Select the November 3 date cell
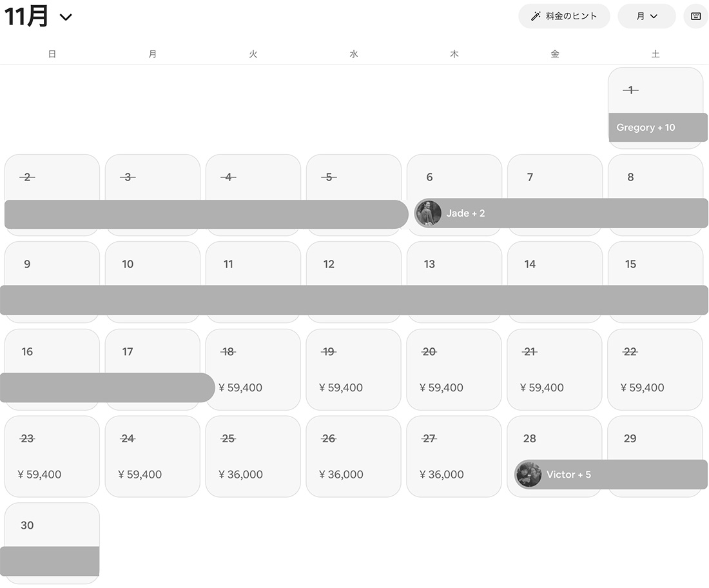This screenshot has width=709, height=588. click(152, 179)
